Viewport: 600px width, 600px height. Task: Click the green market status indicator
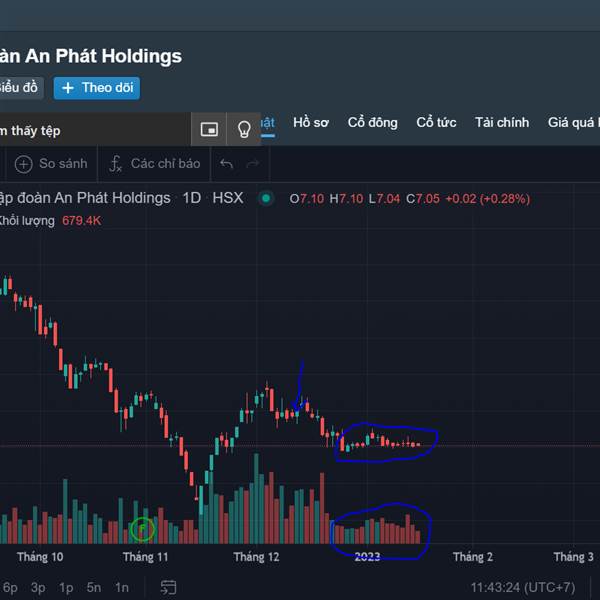pos(266,198)
